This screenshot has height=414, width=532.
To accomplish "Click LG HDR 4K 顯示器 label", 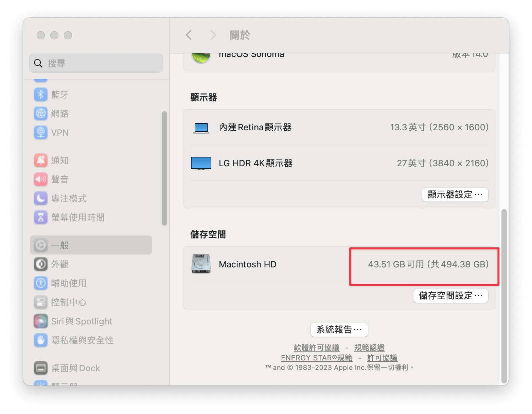I will (255, 164).
